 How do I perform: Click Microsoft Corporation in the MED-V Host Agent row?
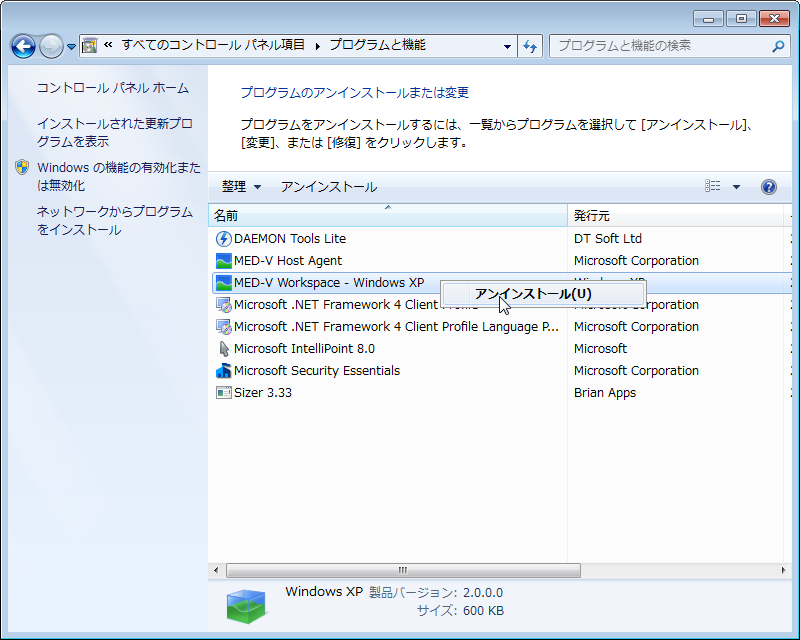coord(636,261)
